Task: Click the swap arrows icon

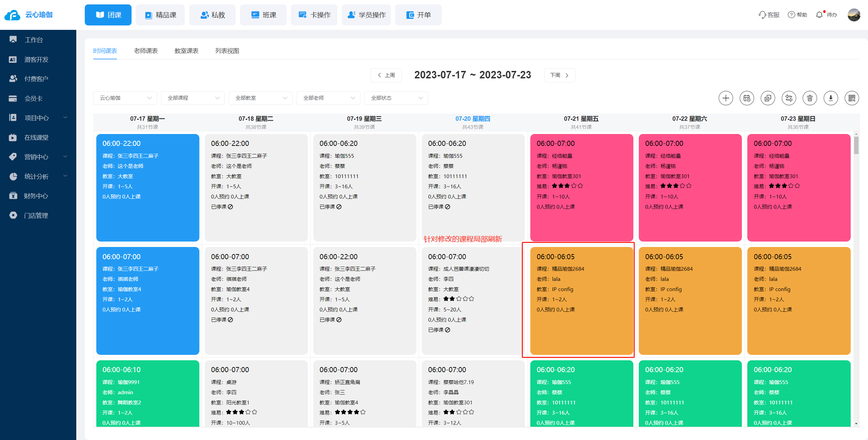Action: coord(789,98)
